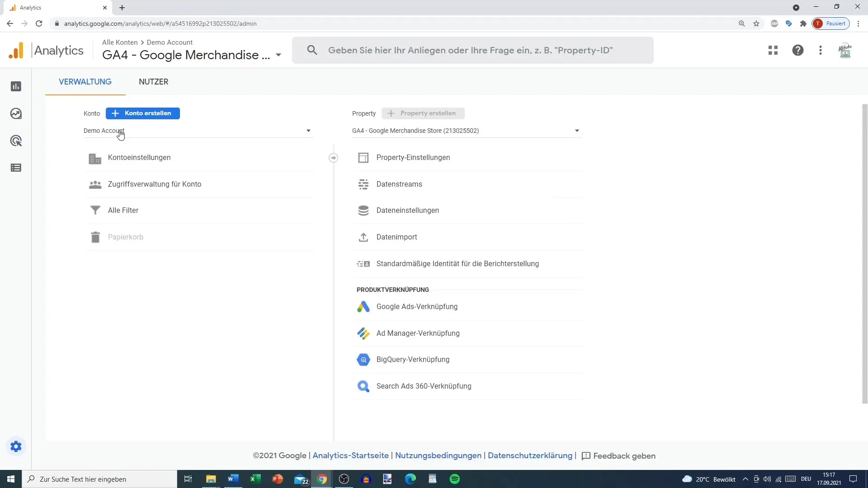Click the Explore icon in left sidebar
The height and width of the screenshot is (488, 868).
(16, 113)
